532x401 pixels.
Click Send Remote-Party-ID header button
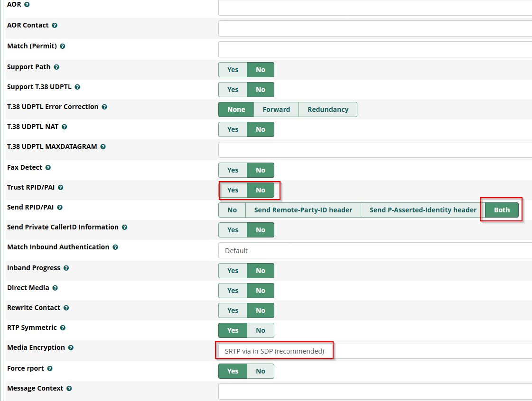click(x=303, y=210)
